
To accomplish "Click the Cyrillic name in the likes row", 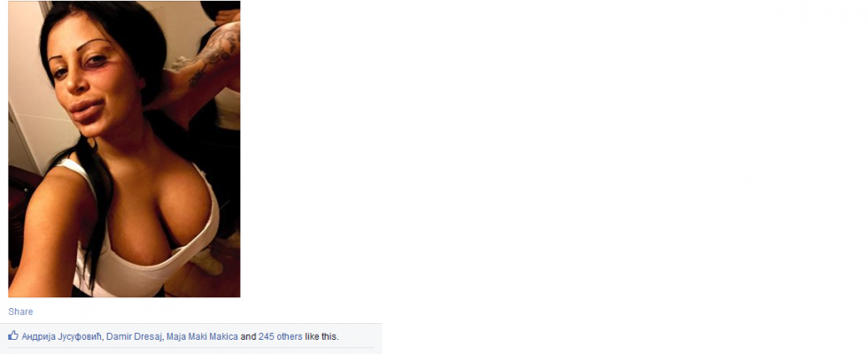I will click(62, 336).
